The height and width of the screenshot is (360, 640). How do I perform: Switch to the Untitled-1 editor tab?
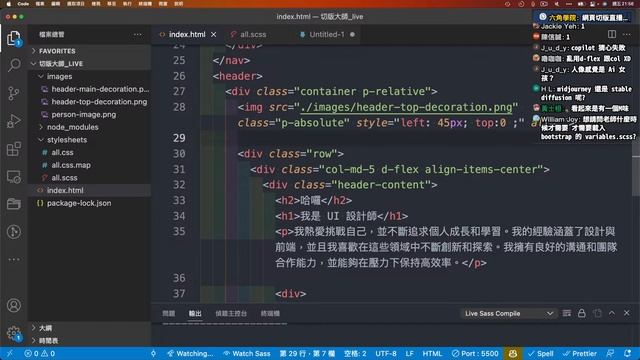(327, 35)
